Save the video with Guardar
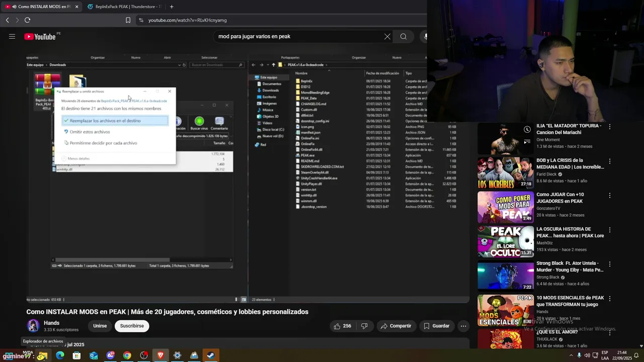 click(436, 326)
